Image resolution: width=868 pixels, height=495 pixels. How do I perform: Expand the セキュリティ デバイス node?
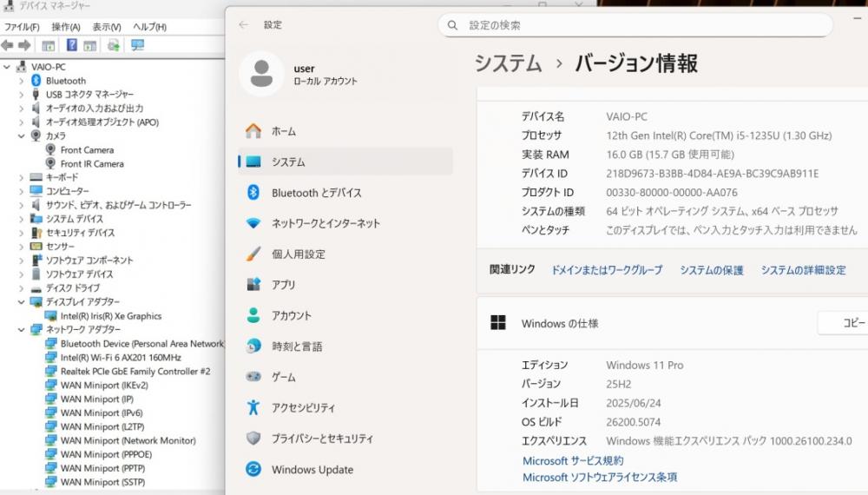coord(21,233)
